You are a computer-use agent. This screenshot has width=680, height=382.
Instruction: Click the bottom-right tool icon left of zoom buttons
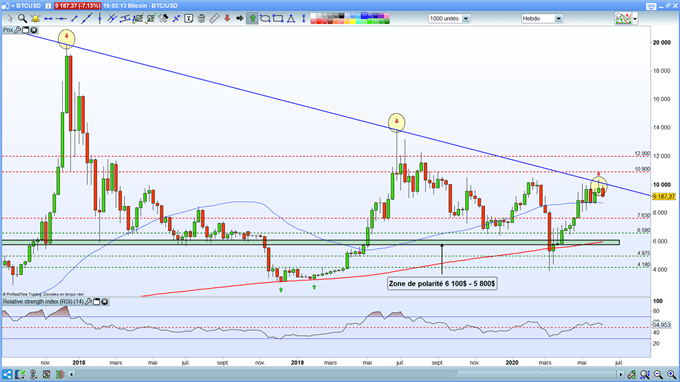632,374
